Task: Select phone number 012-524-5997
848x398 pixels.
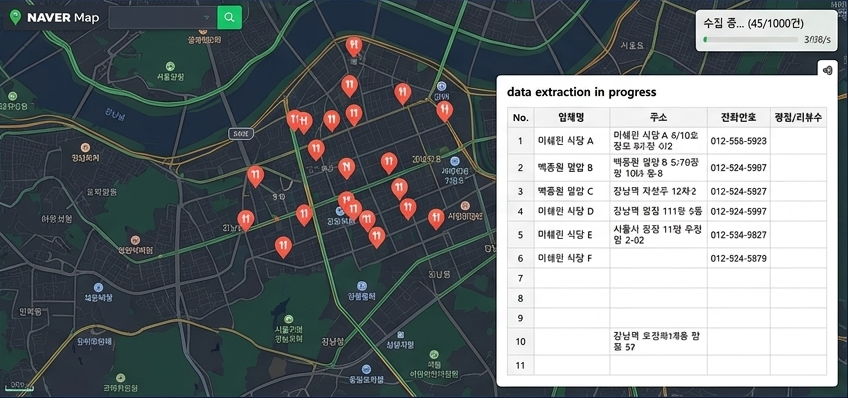Action: 738,168
